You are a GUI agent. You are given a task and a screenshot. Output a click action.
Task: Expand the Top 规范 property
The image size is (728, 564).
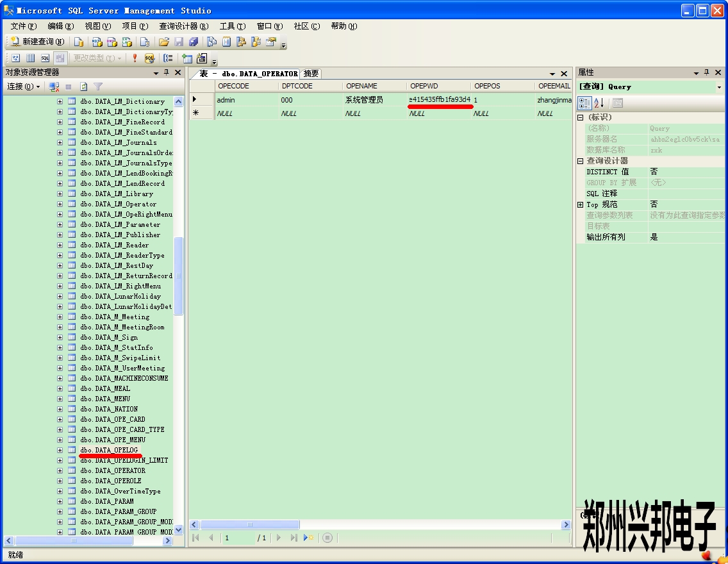coord(581,204)
